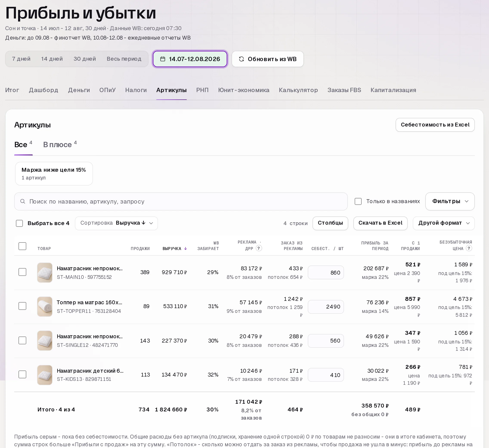489x448 pixels.
Task: Switch to the Дашборд tab
Action: 43,90
